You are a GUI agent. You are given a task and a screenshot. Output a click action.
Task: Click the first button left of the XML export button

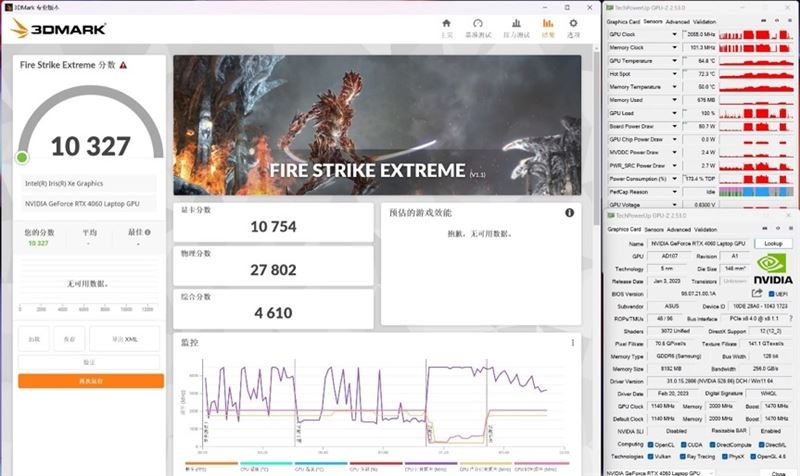pos(34,339)
